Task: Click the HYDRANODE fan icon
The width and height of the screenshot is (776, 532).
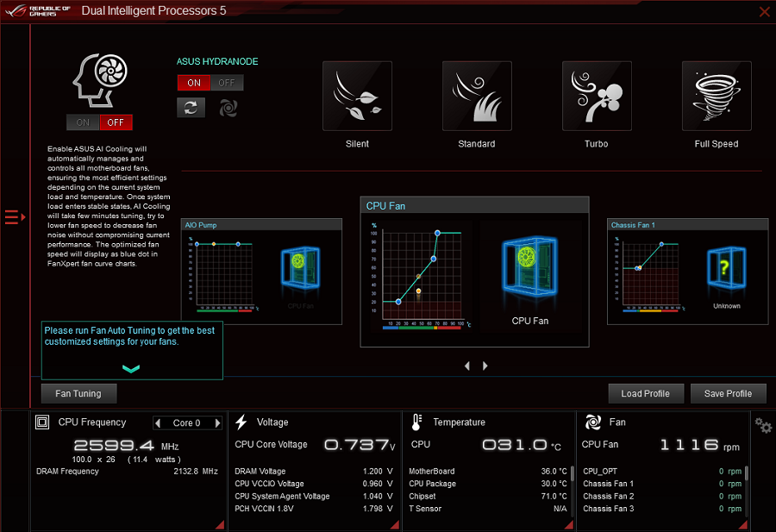Action: click(228, 108)
